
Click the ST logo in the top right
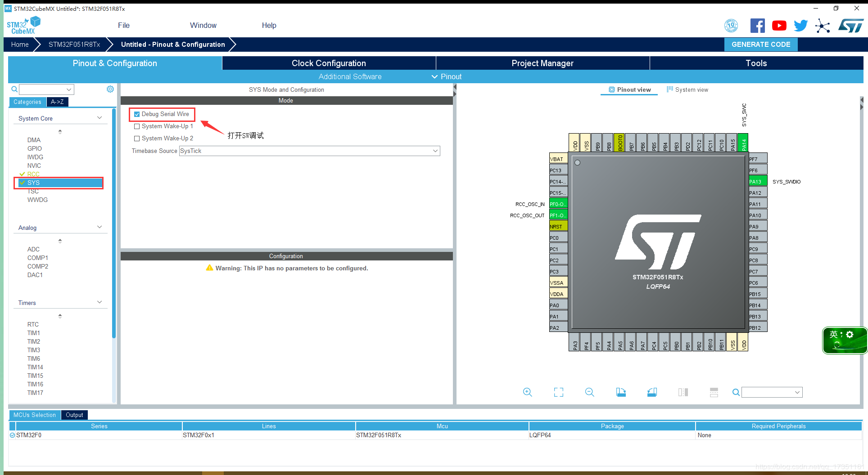point(851,26)
